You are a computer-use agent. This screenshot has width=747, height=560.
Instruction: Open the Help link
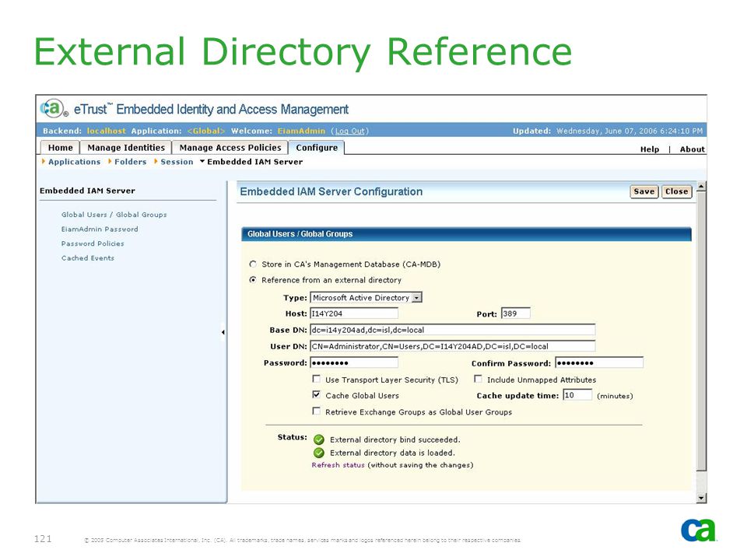pyautogui.click(x=650, y=149)
